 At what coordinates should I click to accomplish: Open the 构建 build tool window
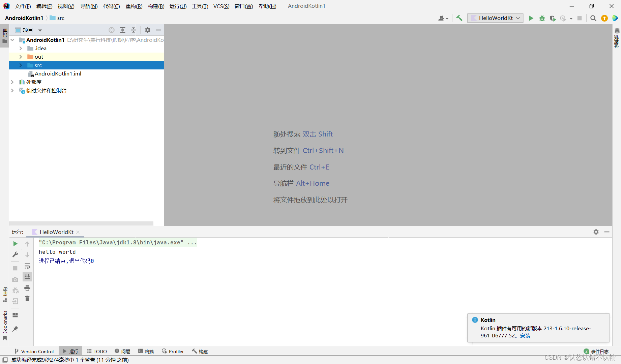pos(200,351)
